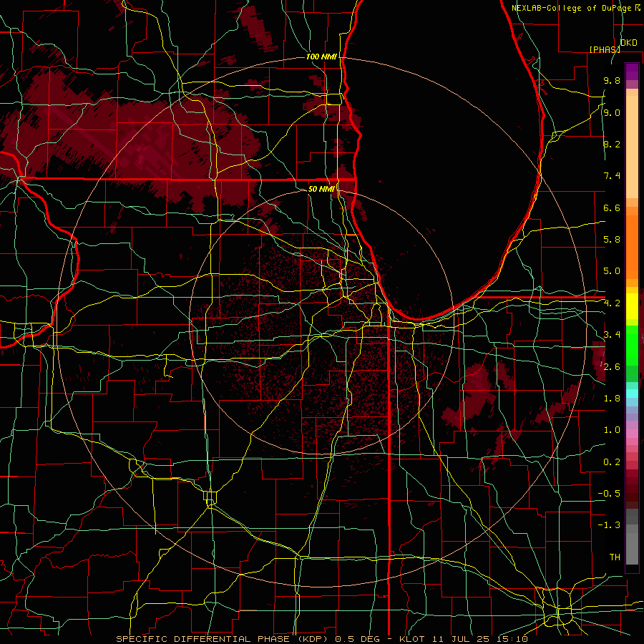
Task: Pick the pink segment of the color bar
Action: click(x=632, y=434)
